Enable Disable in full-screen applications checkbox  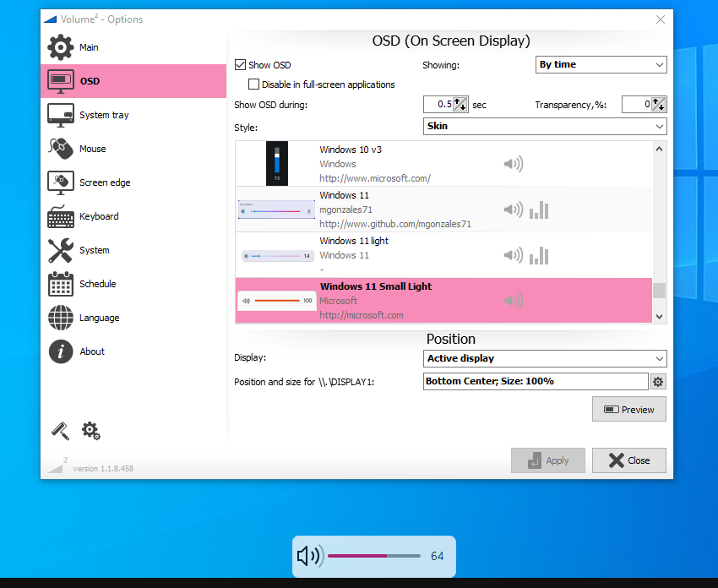[253, 84]
